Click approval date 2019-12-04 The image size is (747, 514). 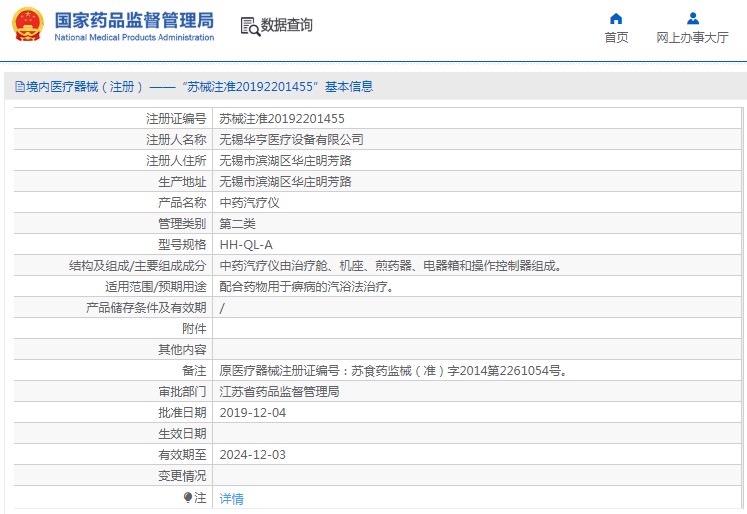[x=252, y=413]
